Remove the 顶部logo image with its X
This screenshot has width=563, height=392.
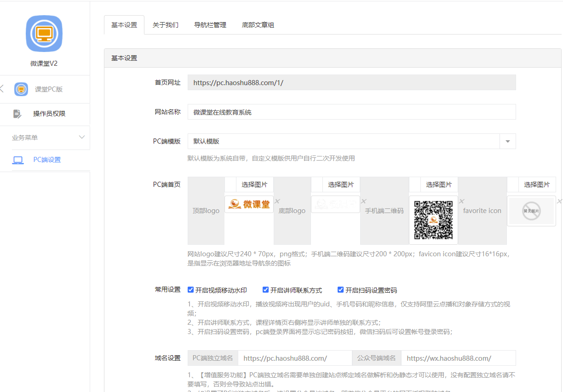pos(277,202)
